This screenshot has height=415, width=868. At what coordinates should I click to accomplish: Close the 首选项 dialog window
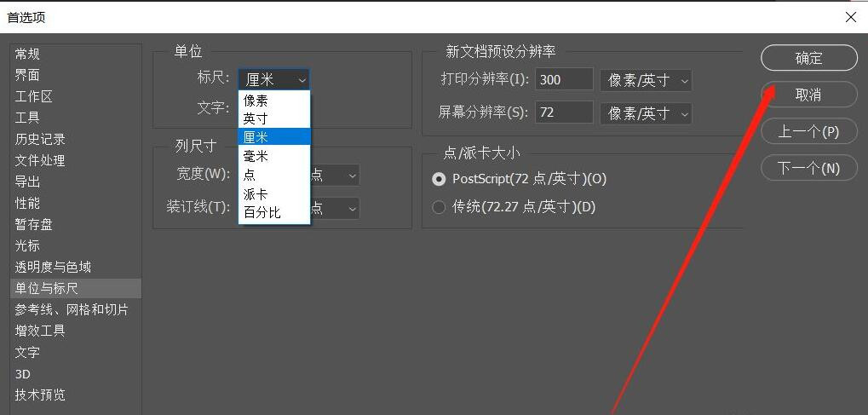tap(850, 17)
